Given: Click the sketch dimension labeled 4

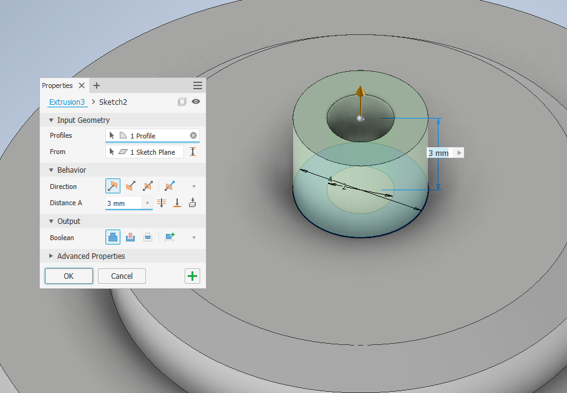Looking at the screenshot, I should tap(330, 179).
